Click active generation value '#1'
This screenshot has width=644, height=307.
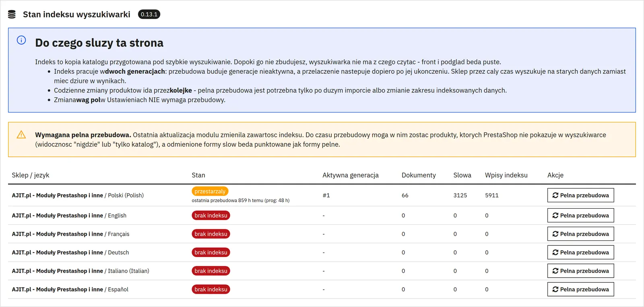point(326,195)
